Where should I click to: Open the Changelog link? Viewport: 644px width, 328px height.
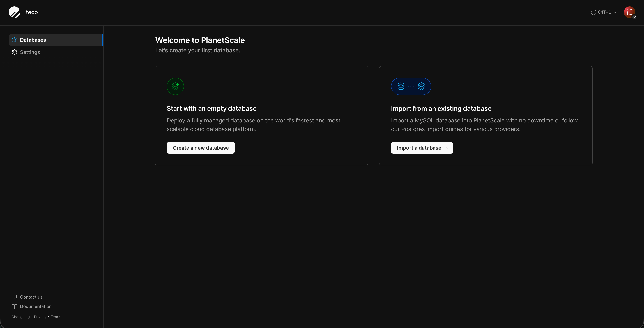tap(20, 317)
